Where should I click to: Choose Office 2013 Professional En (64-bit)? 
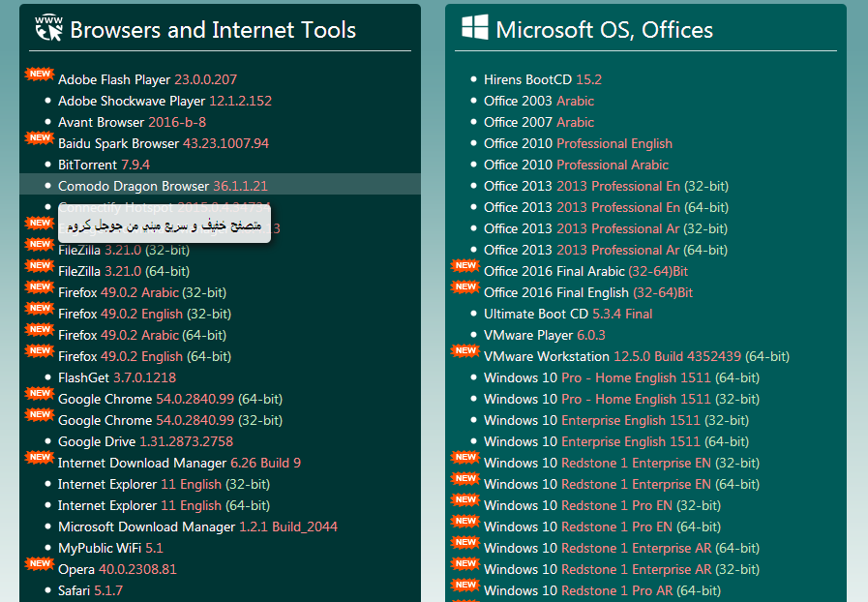[x=606, y=207]
